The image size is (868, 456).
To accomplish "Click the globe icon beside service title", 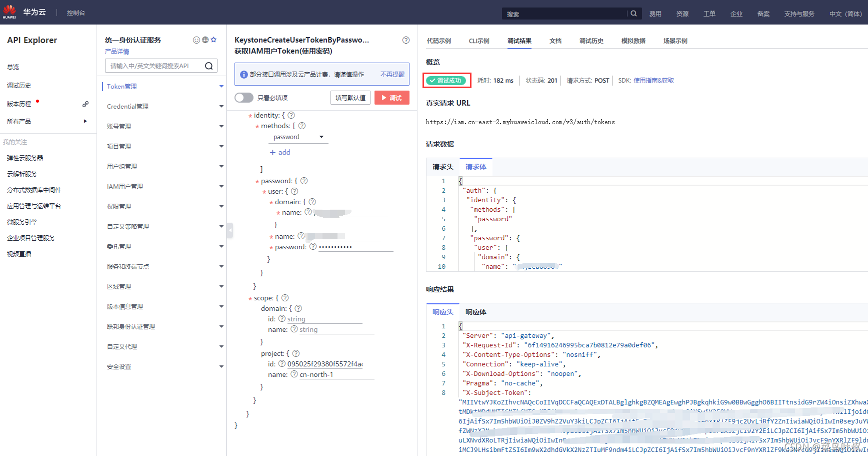I will 205,40.
